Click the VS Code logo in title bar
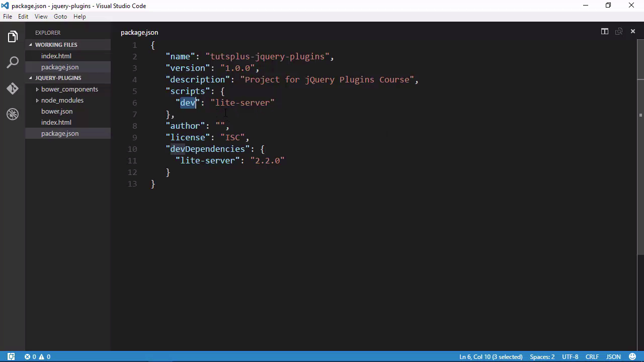 [5, 6]
